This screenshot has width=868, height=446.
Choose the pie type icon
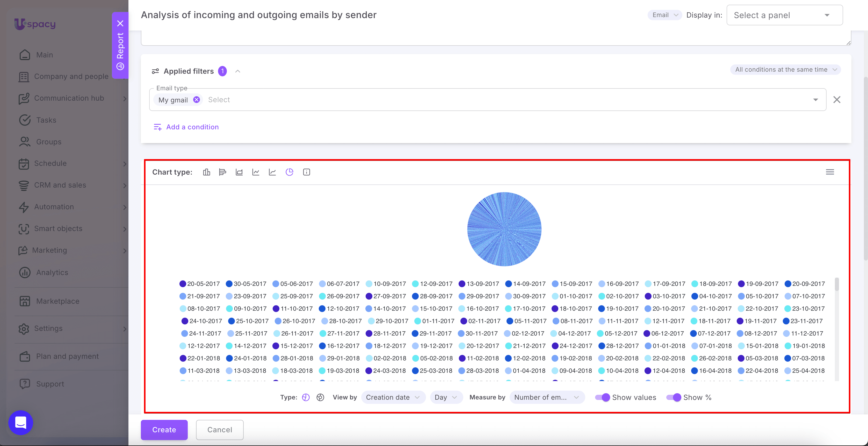tap(306, 397)
